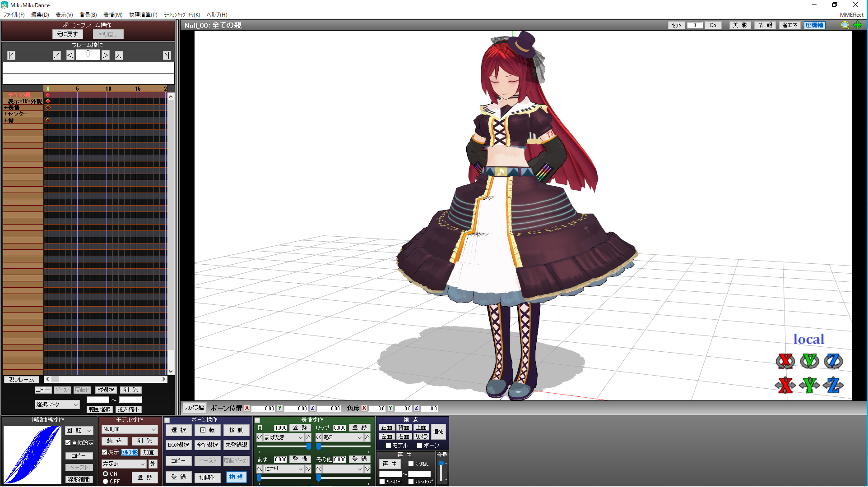Image resolution: width=868 pixels, height=487 pixels.
Task: Click 元に戻す undo button
Action: pos(67,34)
